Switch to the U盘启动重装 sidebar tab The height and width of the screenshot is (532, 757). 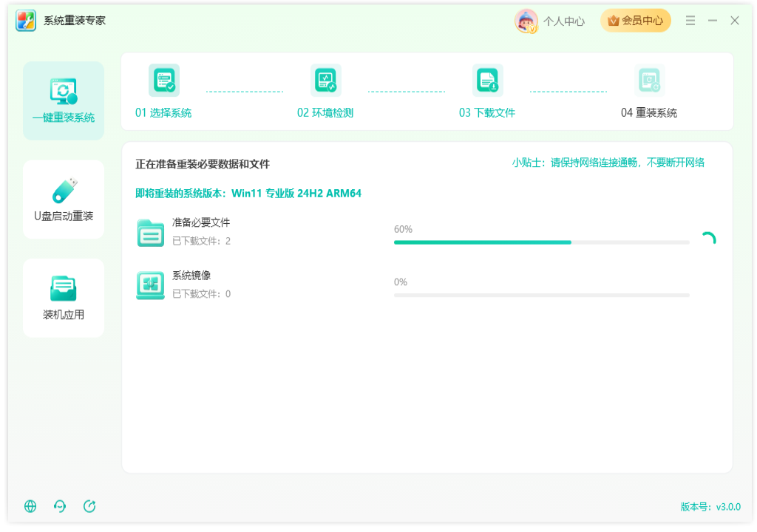[x=64, y=199]
